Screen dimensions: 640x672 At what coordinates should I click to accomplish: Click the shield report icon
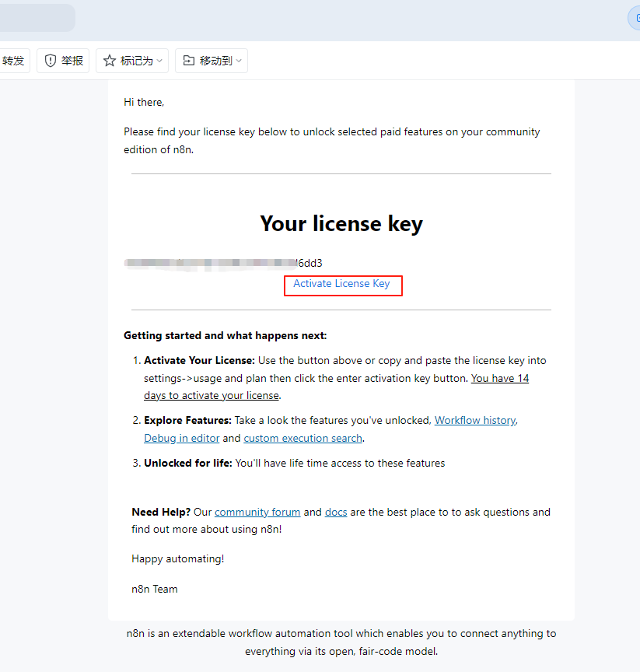coord(50,61)
